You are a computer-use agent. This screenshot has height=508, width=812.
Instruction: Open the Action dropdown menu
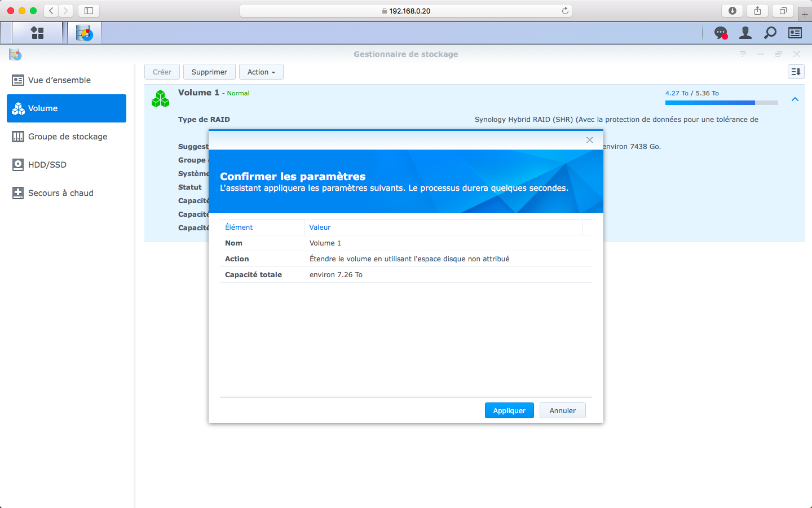pyautogui.click(x=261, y=72)
